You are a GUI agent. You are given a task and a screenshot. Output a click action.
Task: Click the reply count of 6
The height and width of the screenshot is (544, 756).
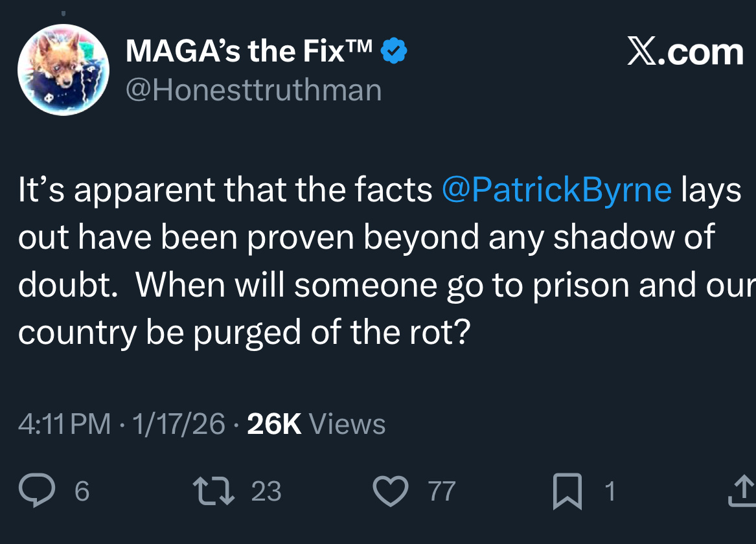82,492
